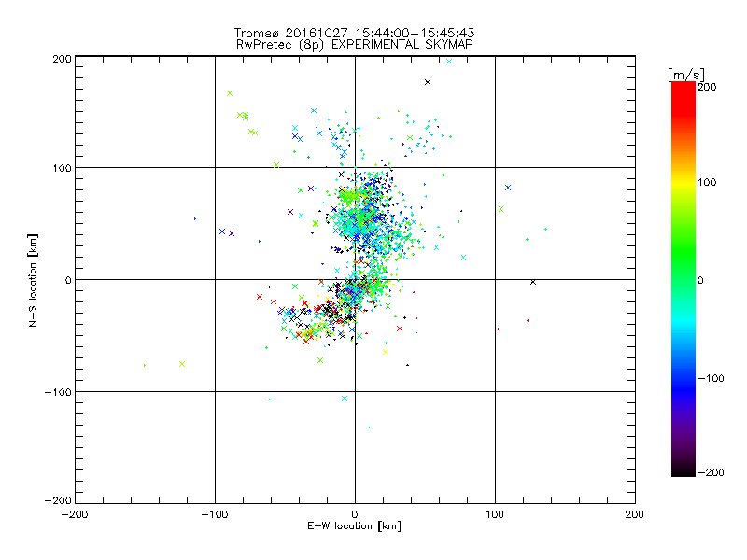The image size is (747, 560).
Task: Click the subtitle 'RwPretec (8p) EXPERIMENTAL SKYMAP'
Action: 355,45
